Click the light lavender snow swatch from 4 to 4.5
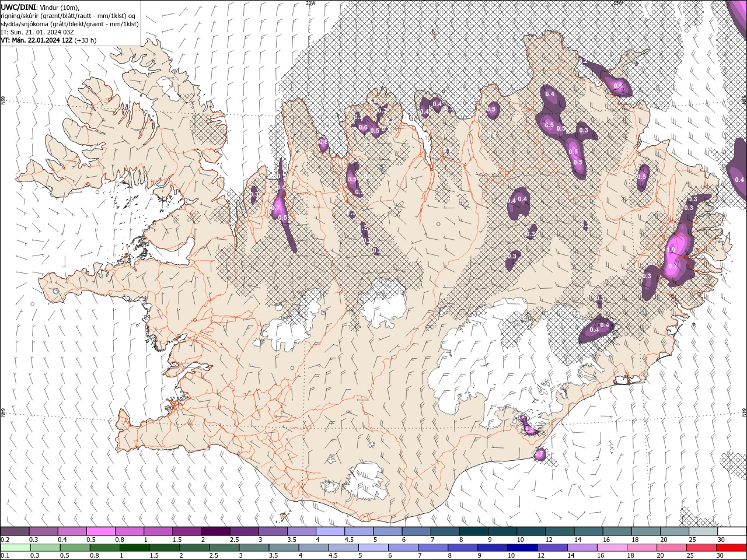Screen dimensions: 747x560 point(330,531)
